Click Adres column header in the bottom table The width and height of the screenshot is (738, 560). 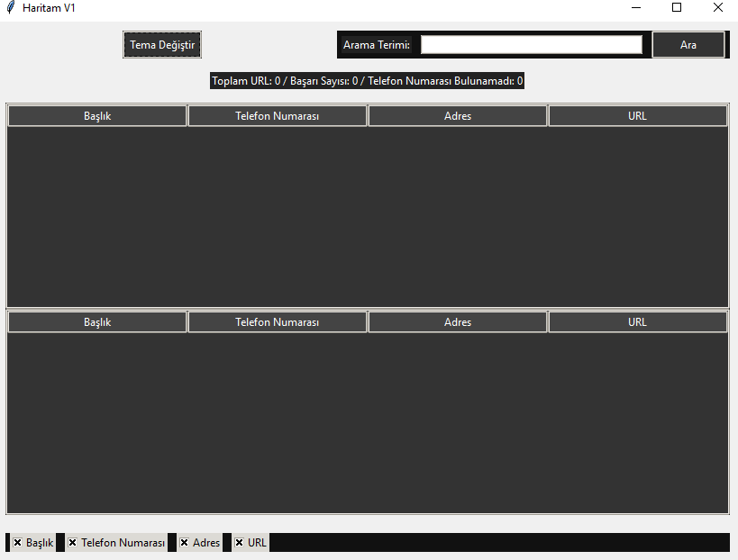[x=458, y=322]
